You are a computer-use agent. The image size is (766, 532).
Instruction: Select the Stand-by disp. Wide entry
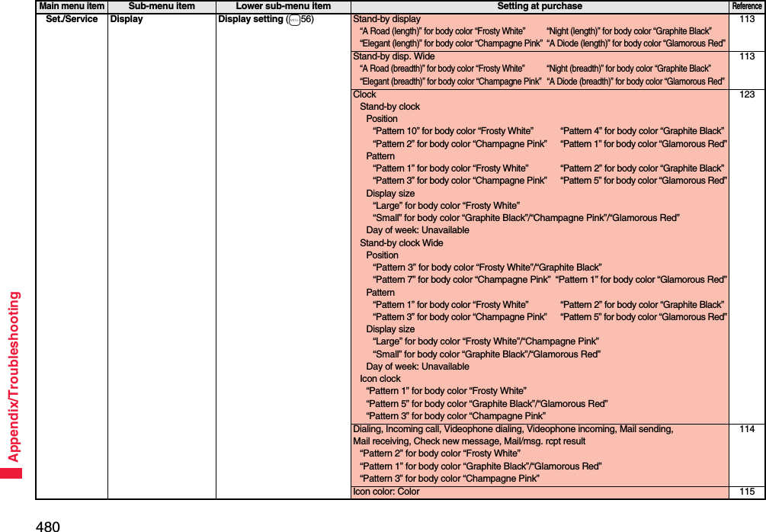pos(396,56)
